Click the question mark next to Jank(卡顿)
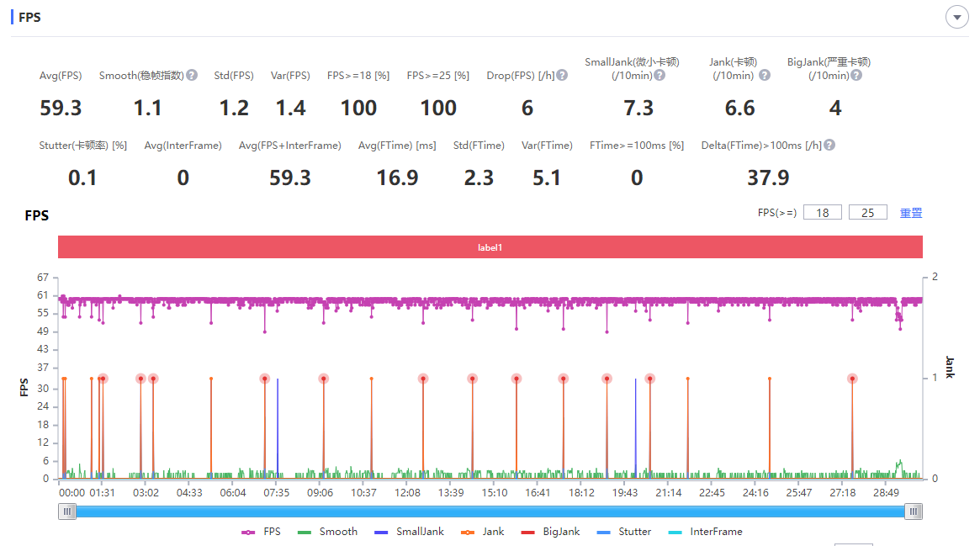 pyautogui.click(x=765, y=75)
